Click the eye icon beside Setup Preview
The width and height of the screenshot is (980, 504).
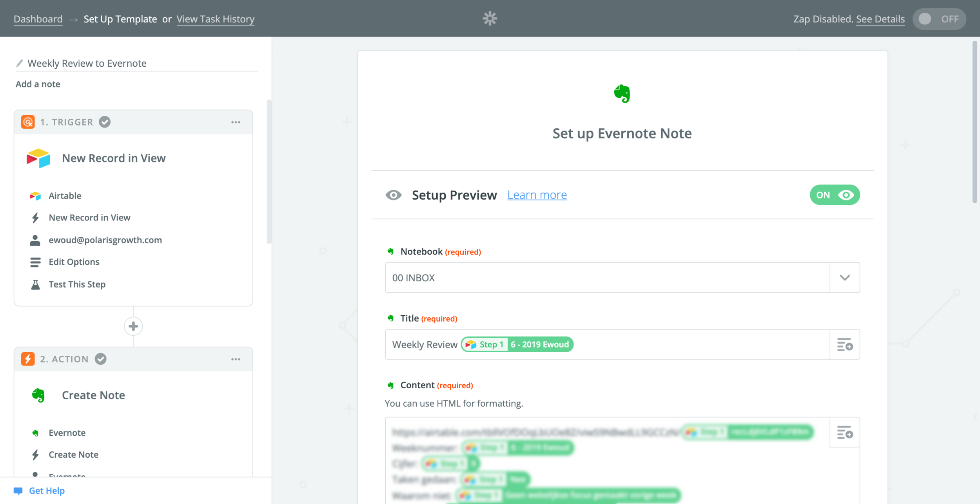coord(393,195)
